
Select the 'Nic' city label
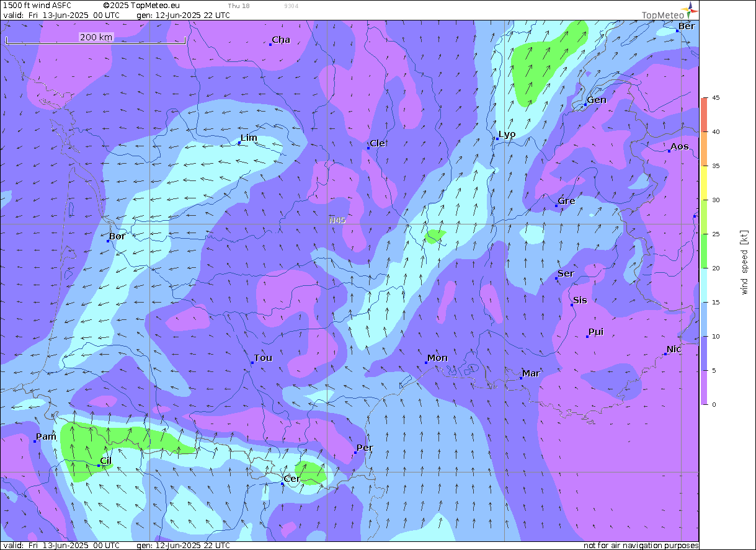pyautogui.click(x=674, y=349)
